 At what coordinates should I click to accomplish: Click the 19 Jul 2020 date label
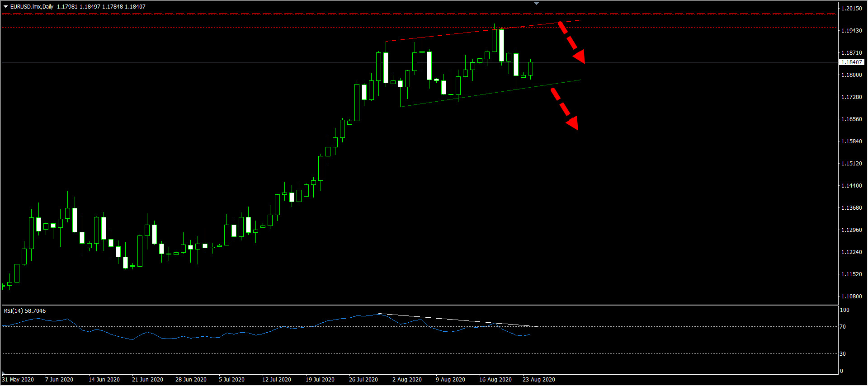[x=320, y=380]
